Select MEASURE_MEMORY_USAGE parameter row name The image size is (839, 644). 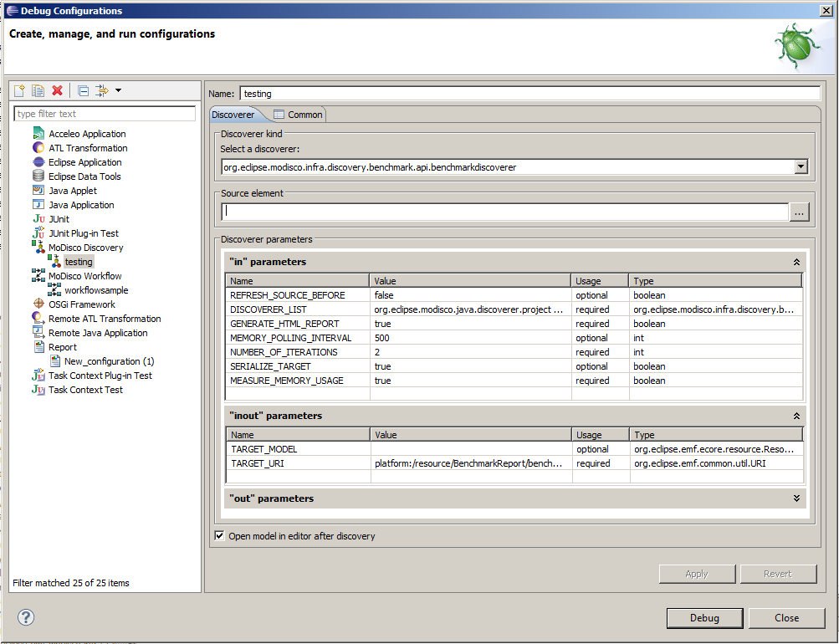tap(287, 381)
